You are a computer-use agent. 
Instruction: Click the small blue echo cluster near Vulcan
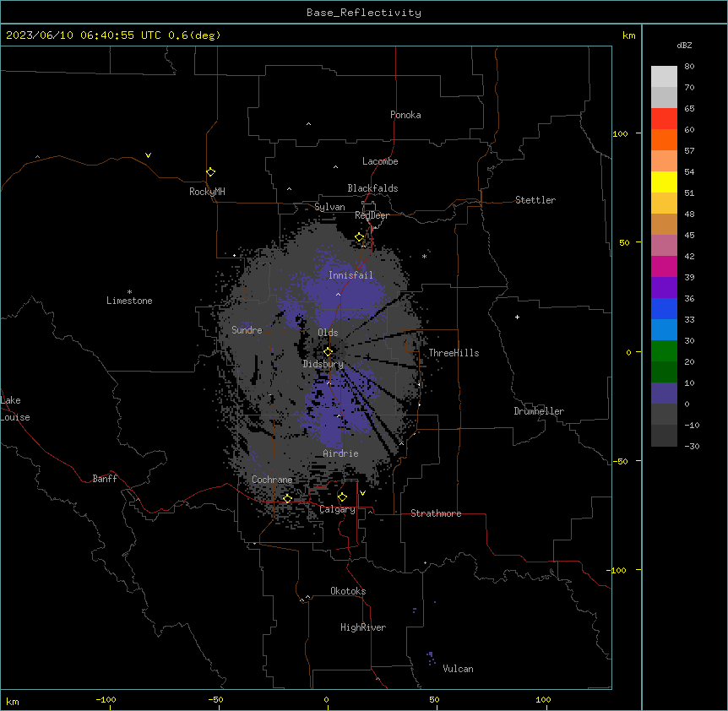432,658
